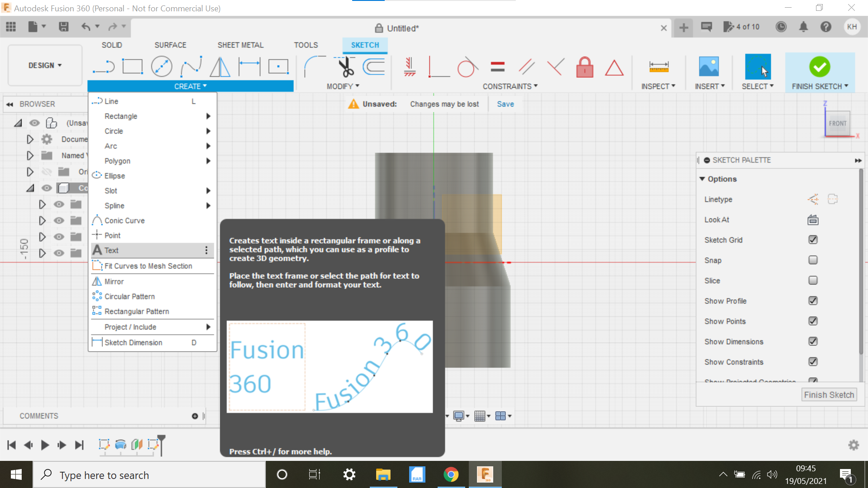Click the Finish Sketch button in palette
The height and width of the screenshot is (488, 868).
coord(829,395)
